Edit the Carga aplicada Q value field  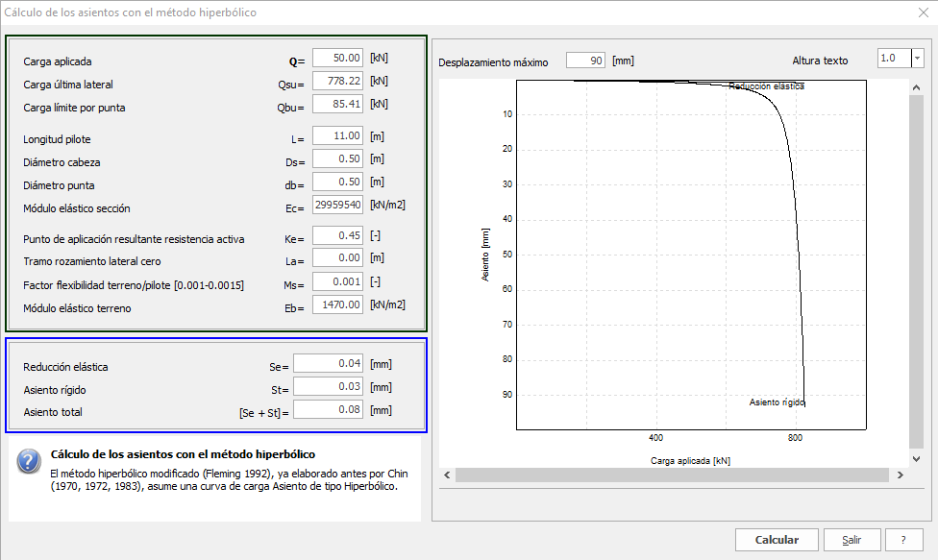[337, 58]
